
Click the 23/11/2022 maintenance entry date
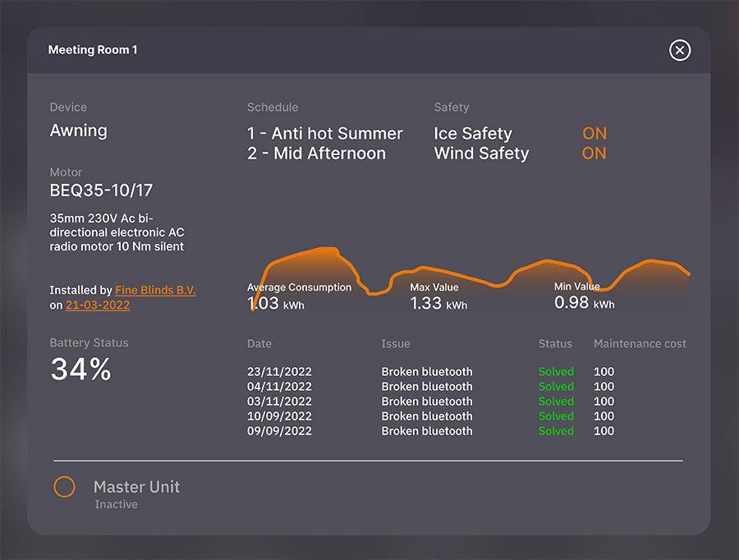tap(279, 372)
